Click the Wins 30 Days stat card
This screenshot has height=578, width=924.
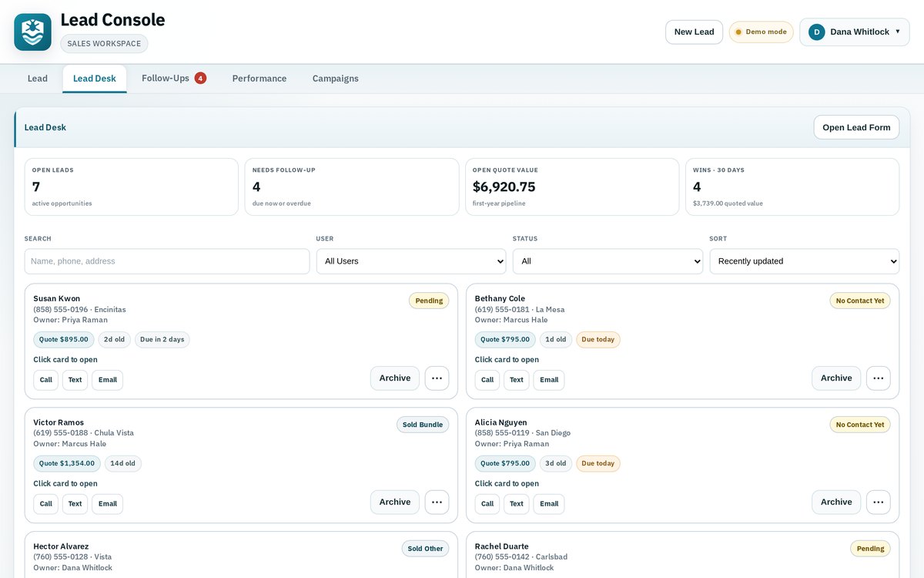click(x=792, y=187)
